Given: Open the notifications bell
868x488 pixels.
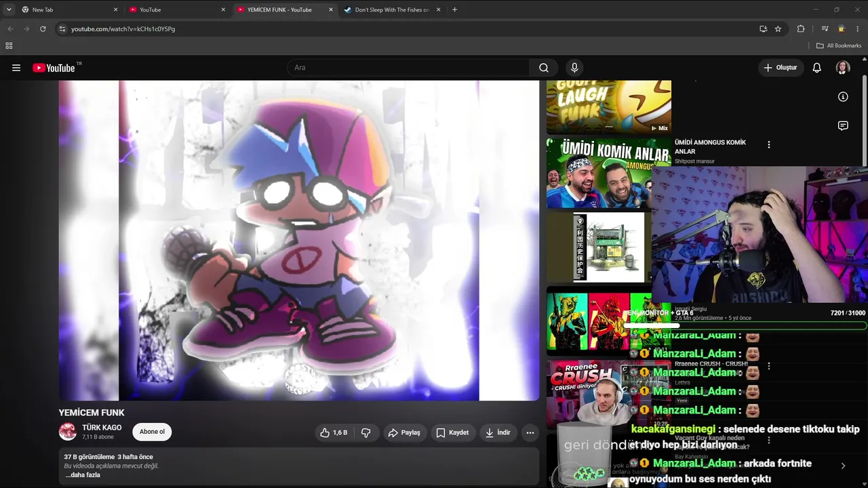Looking at the screenshot, I should (x=817, y=68).
